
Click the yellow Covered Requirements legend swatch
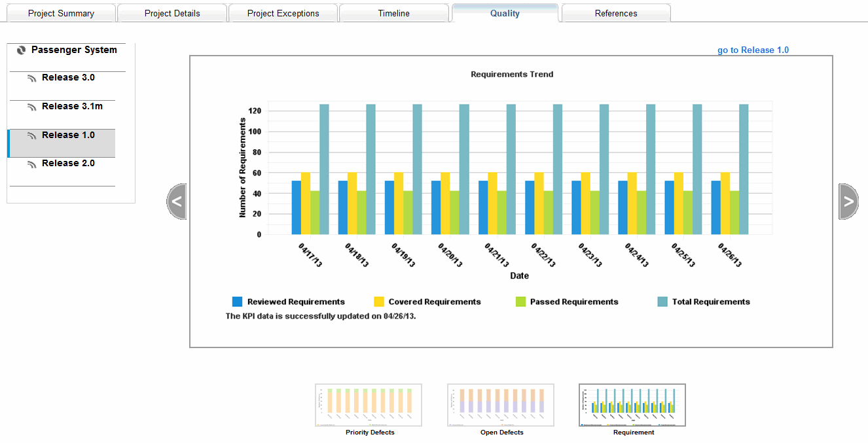coord(379,302)
